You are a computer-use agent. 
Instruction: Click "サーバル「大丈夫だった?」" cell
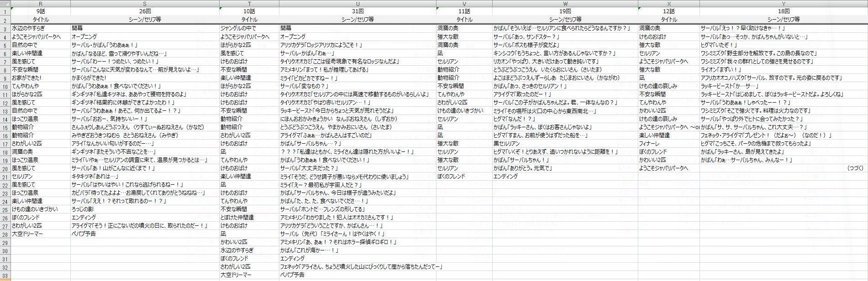pos(358,168)
